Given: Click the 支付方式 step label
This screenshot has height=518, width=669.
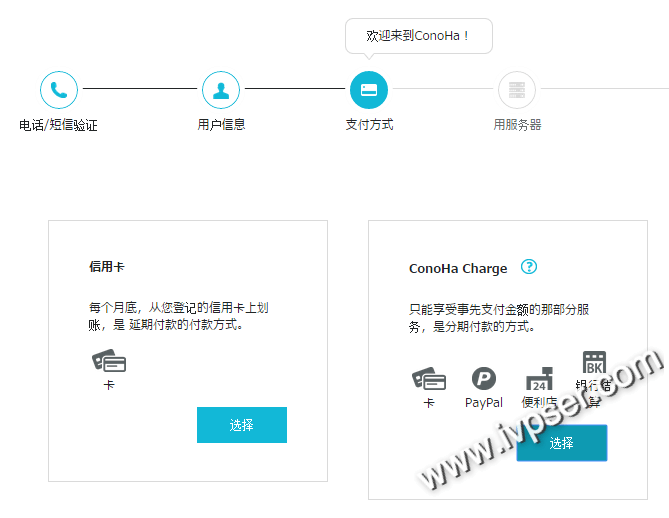Looking at the screenshot, I should [369, 125].
